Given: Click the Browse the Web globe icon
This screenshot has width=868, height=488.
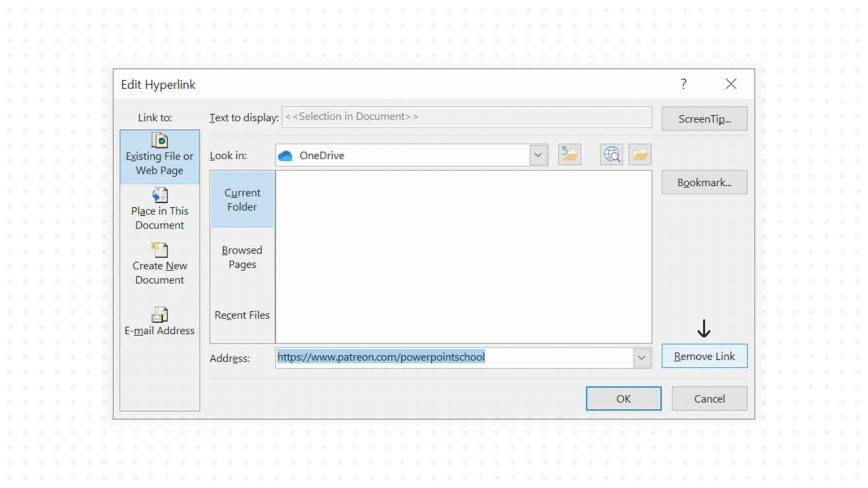Looking at the screenshot, I should coord(611,154).
